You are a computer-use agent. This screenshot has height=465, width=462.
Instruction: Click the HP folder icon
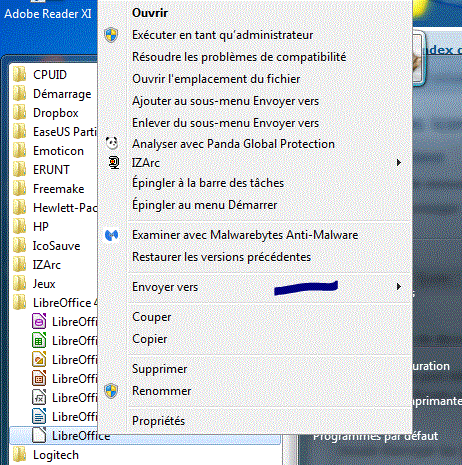pyautogui.click(x=20, y=226)
